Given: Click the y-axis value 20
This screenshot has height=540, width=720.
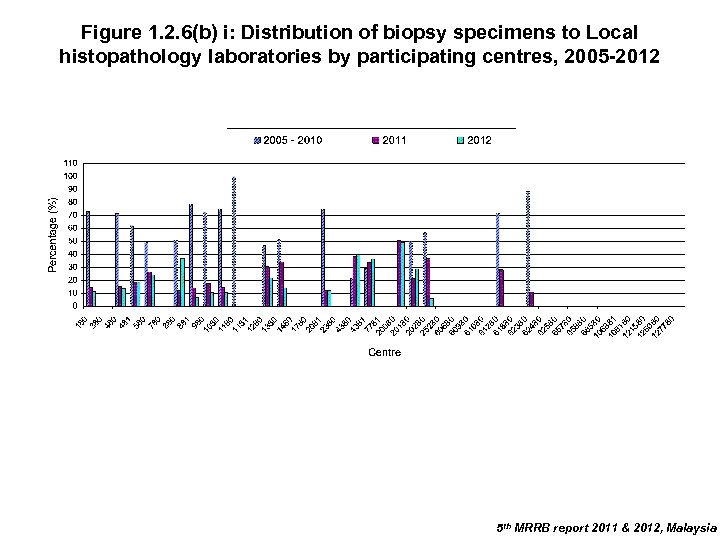Looking at the screenshot, I should coord(73,281).
